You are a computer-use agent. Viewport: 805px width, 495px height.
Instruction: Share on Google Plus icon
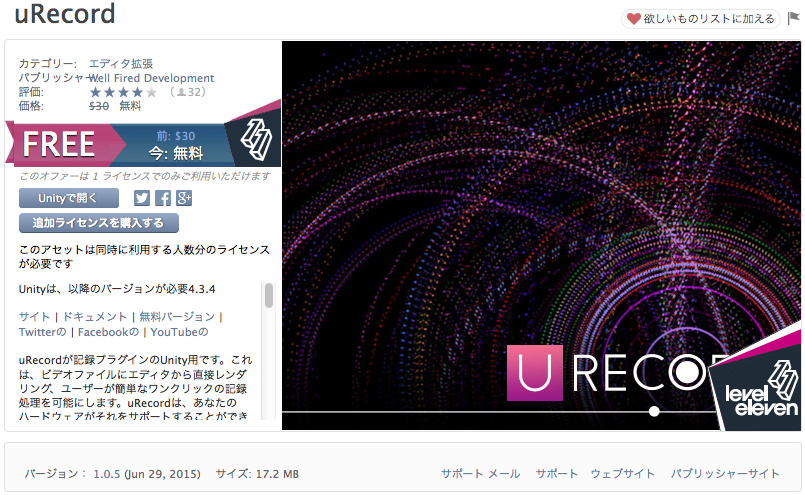184,198
